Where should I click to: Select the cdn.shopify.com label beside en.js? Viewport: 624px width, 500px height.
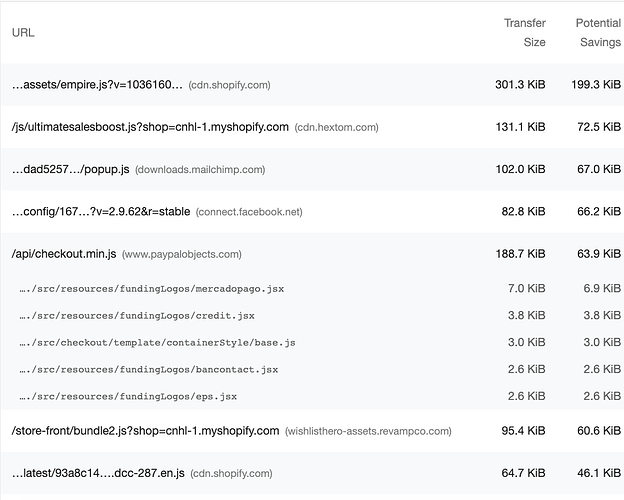[232, 474]
